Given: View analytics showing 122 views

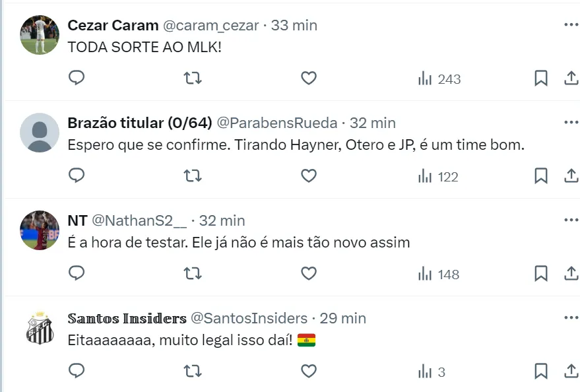Looking at the screenshot, I should pyautogui.click(x=438, y=176).
